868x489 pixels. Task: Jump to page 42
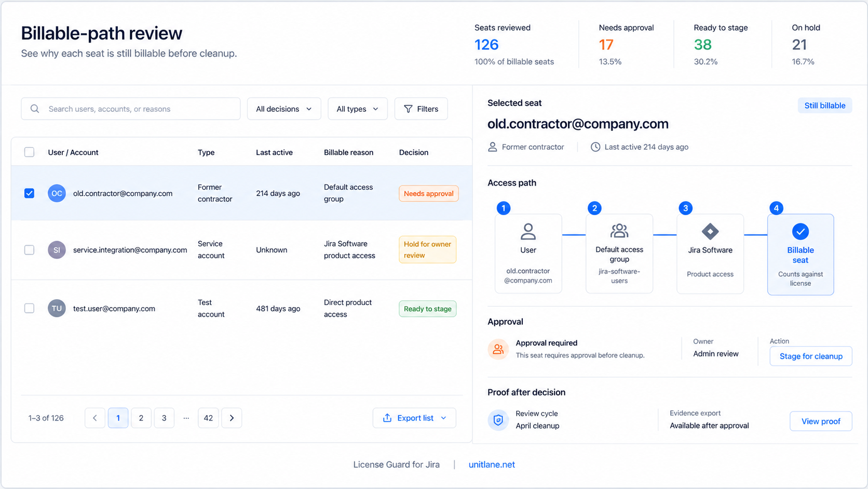pyautogui.click(x=208, y=418)
